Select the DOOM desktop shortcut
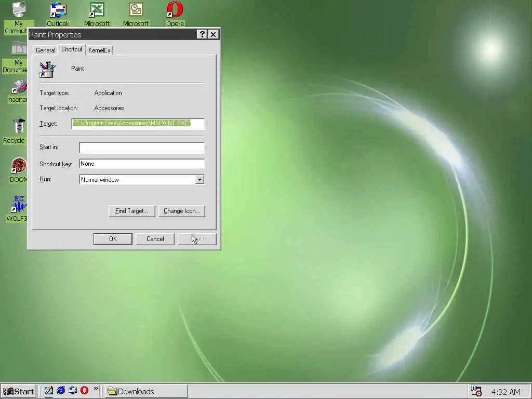The height and width of the screenshot is (399, 532). tap(18, 170)
